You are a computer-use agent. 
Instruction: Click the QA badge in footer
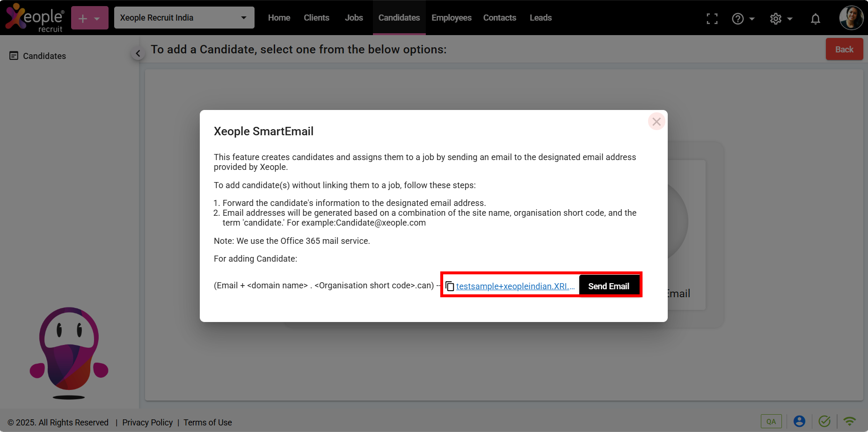[771, 421]
